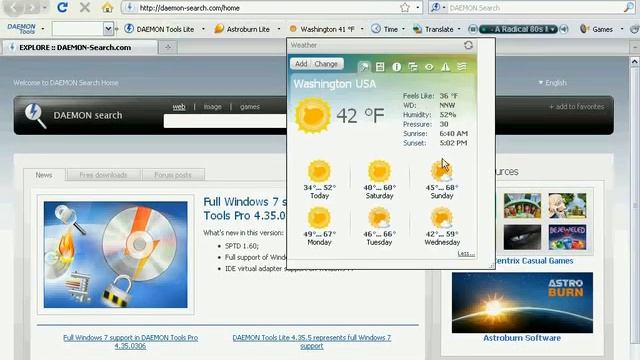
Task: Switch to the EXPLORE :: DAEMON-Search.com tab
Action: coord(80,47)
